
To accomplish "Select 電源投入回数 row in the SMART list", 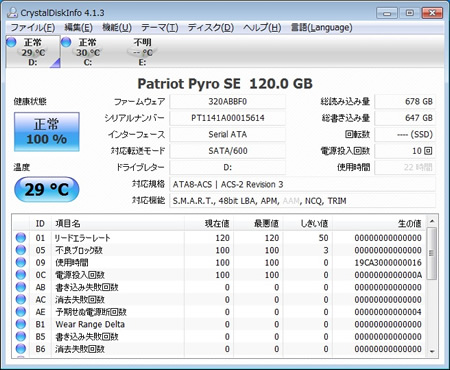I will (219, 275).
